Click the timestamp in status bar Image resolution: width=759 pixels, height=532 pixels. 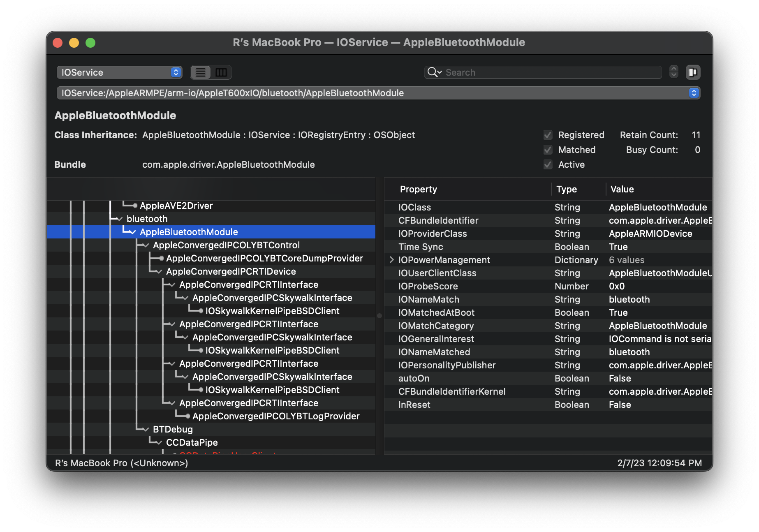(659, 463)
